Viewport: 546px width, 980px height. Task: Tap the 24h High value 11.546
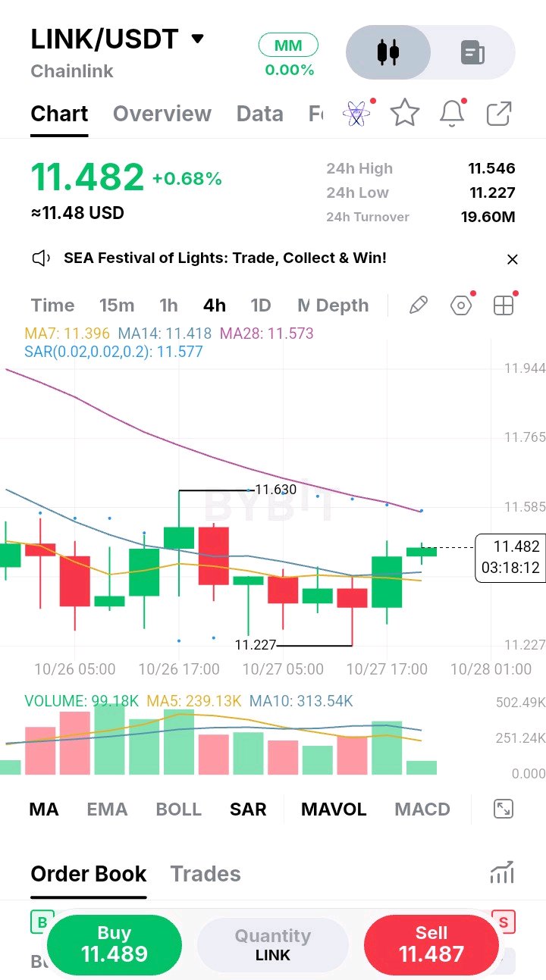pyautogui.click(x=491, y=168)
